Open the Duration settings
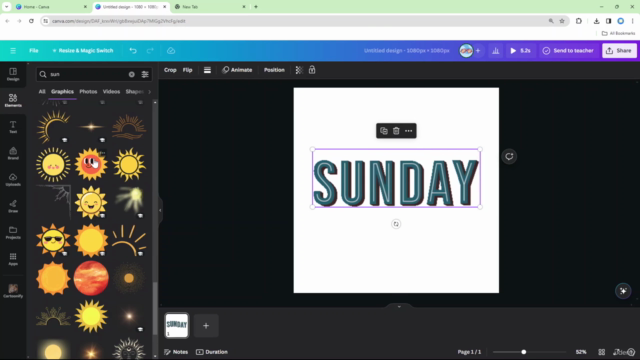This screenshot has height=360, width=640. coord(212,352)
